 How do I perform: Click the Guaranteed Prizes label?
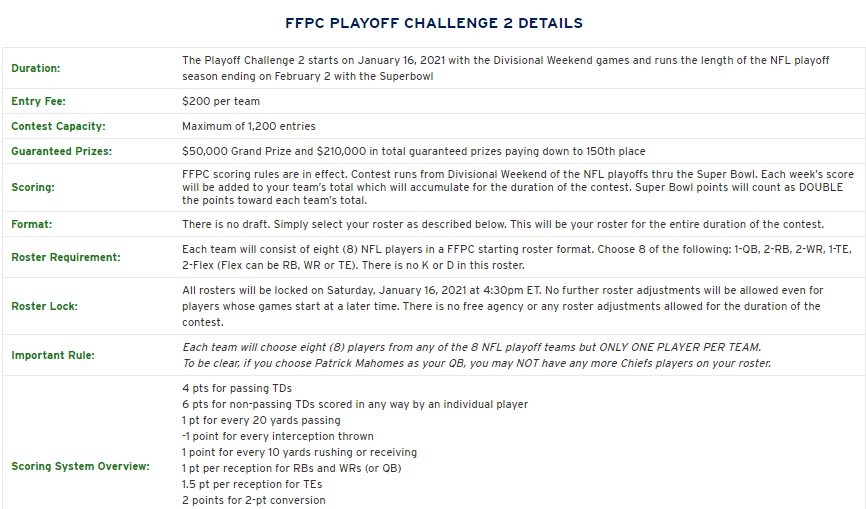[61, 151]
